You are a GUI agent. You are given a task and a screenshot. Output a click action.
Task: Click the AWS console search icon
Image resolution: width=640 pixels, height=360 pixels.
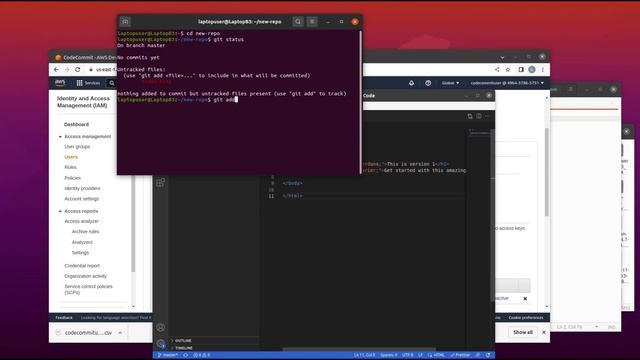coord(111,83)
